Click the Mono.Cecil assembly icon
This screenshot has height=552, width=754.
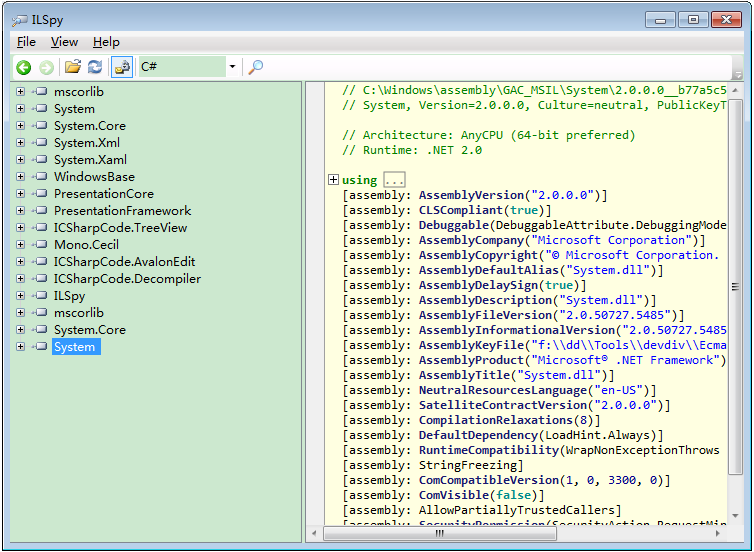(x=40, y=244)
